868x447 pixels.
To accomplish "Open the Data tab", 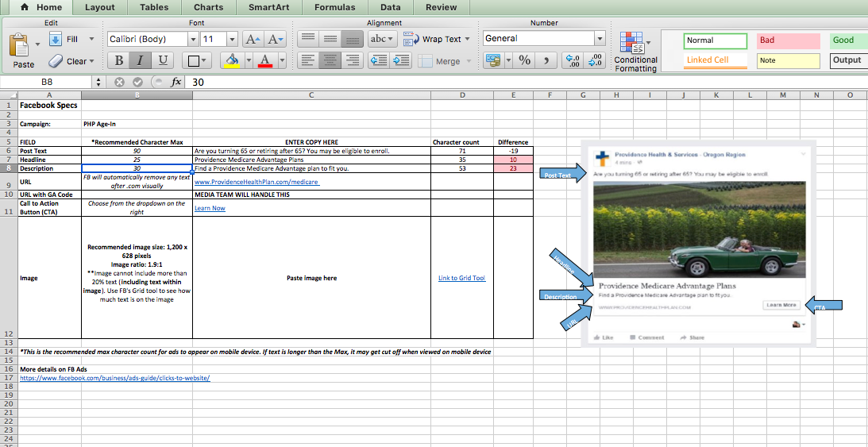I will pyautogui.click(x=391, y=7).
